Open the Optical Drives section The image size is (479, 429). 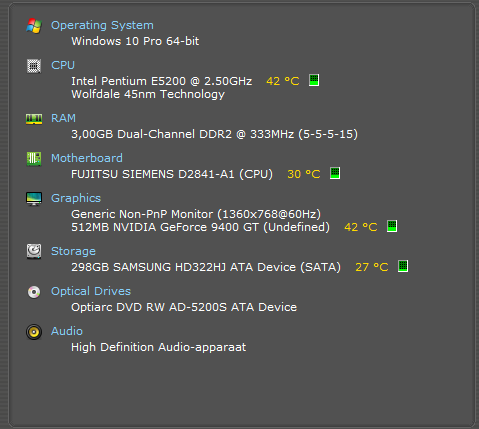click(91, 291)
